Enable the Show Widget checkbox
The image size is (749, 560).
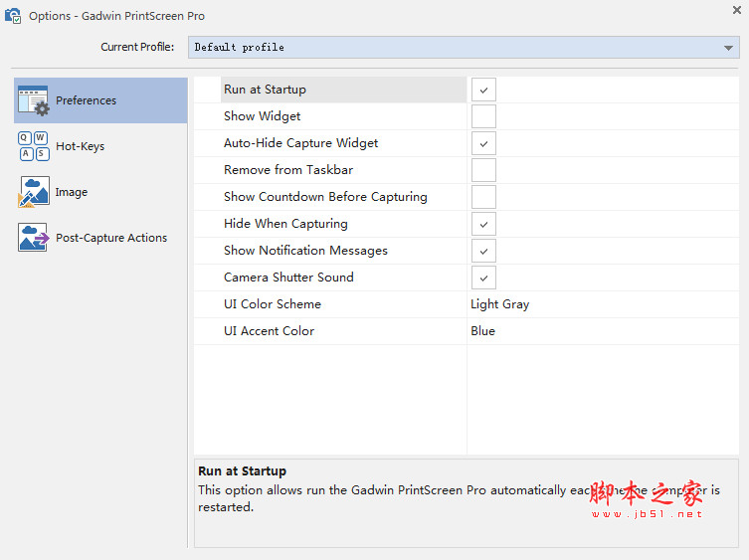pyautogui.click(x=483, y=116)
